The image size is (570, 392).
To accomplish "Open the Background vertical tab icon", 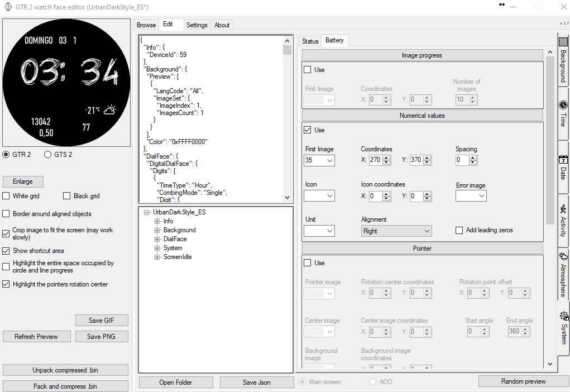I will pos(563,42).
